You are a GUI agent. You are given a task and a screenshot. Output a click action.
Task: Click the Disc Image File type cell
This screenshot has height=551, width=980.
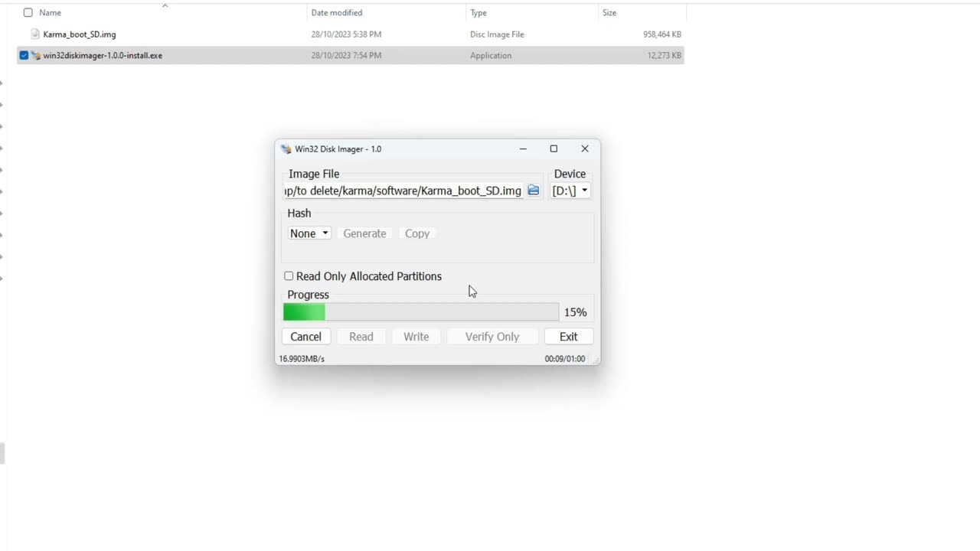[497, 34]
